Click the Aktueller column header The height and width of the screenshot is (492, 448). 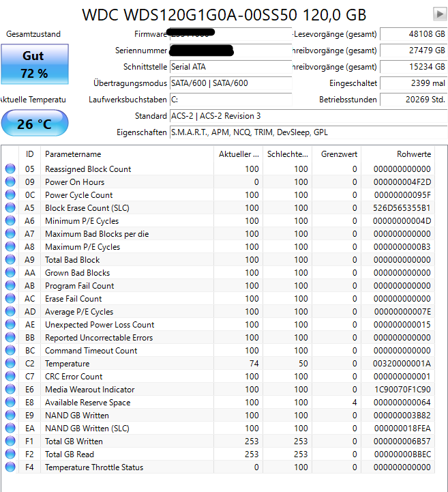[x=238, y=154]
